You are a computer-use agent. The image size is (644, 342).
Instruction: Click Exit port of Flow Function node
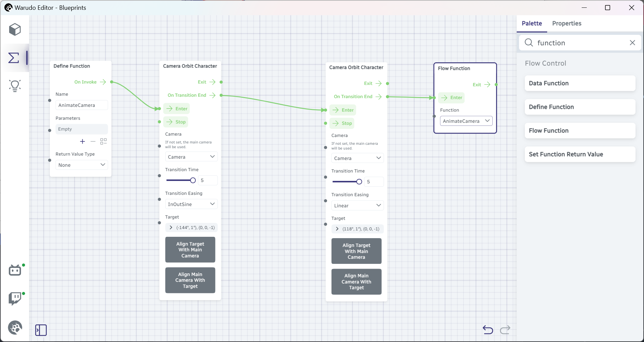496,85
